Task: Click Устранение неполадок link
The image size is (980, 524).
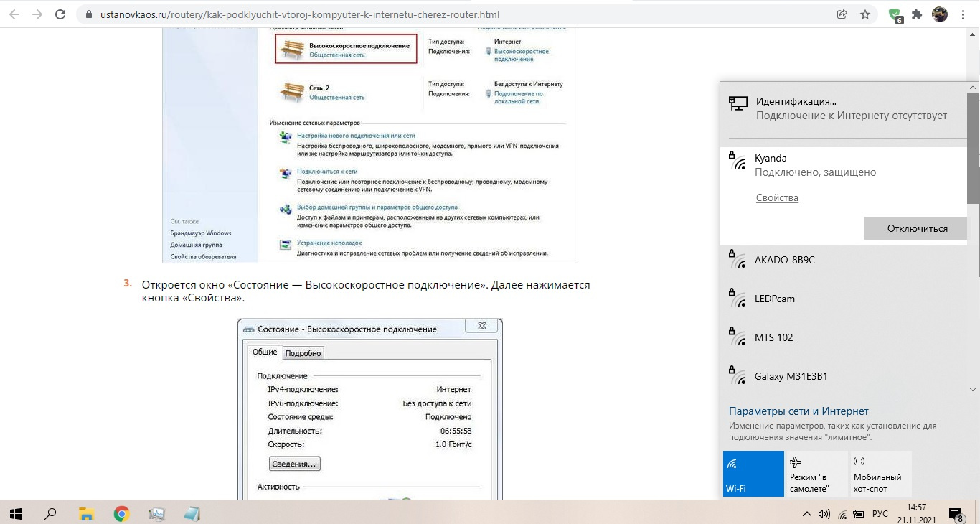Action: (x=329, y=243)
